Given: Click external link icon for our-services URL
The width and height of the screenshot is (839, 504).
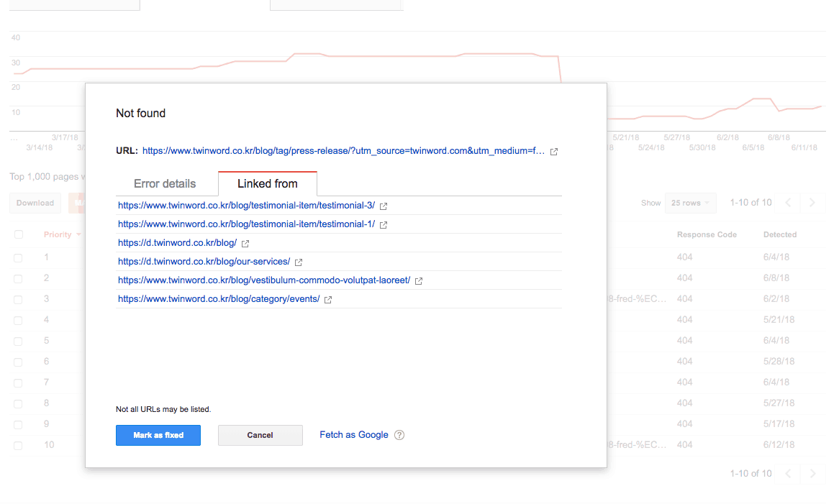Looking at the screenshot, I should tap(299, 262).
